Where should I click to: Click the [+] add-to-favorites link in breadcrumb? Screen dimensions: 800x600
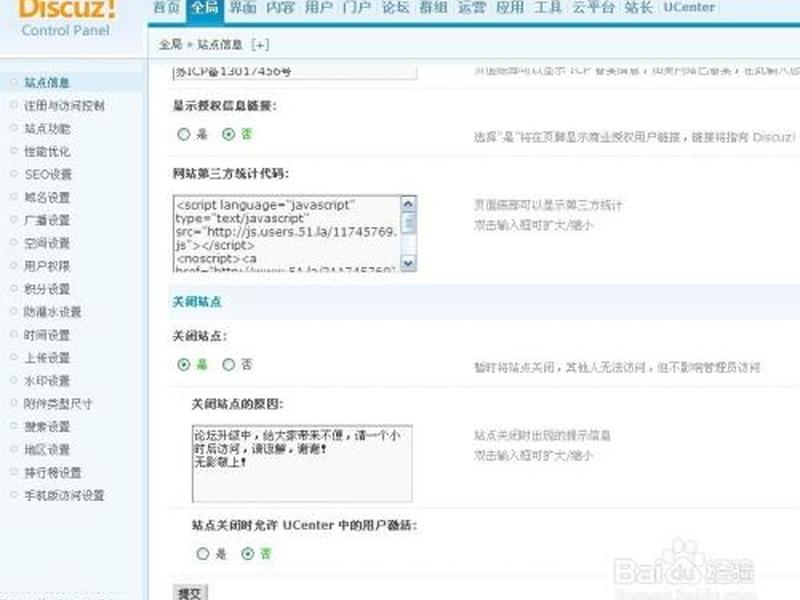(x=260, y=45)
